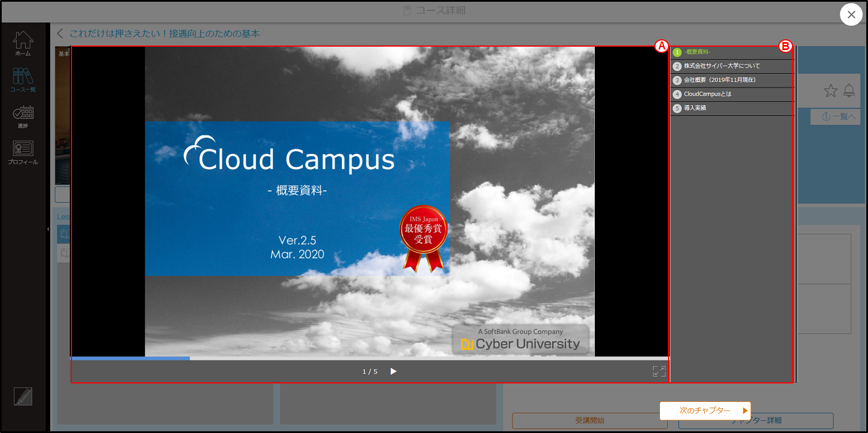Favorite the course with star icon
The width and height of the screenshot is (868, 433).
pos(831,90)
